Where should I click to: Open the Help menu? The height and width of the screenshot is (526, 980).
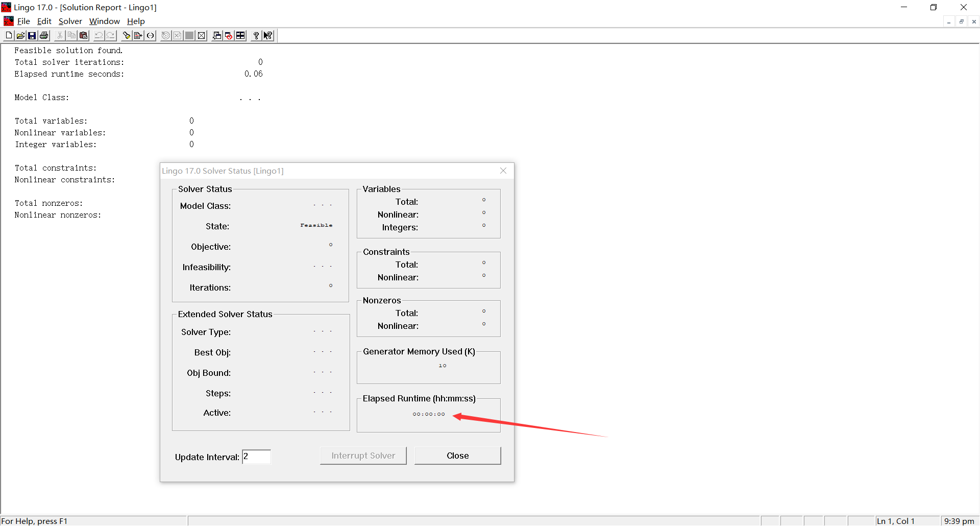click(x=136, y=21)
